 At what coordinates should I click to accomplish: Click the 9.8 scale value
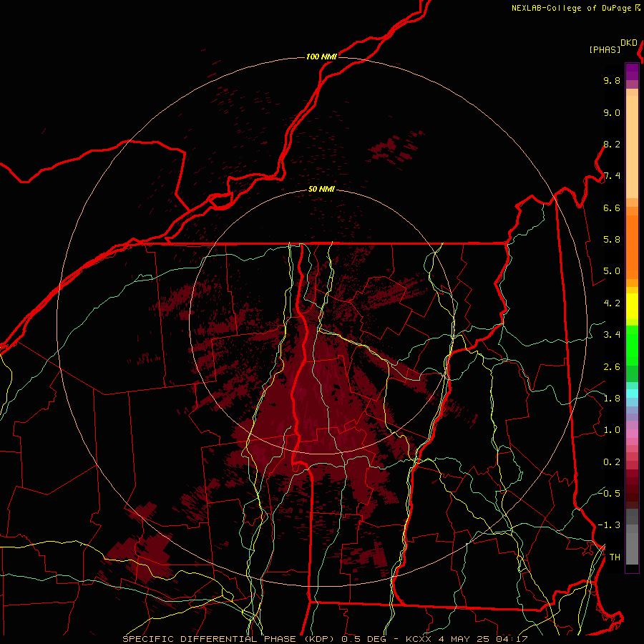click(x=612, y=80)
